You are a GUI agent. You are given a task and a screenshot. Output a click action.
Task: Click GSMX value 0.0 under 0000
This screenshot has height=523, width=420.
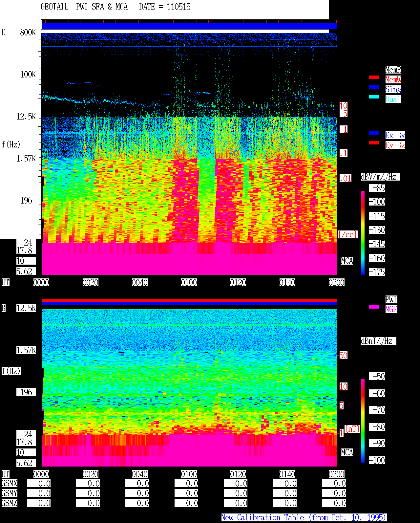click(39, 483)
